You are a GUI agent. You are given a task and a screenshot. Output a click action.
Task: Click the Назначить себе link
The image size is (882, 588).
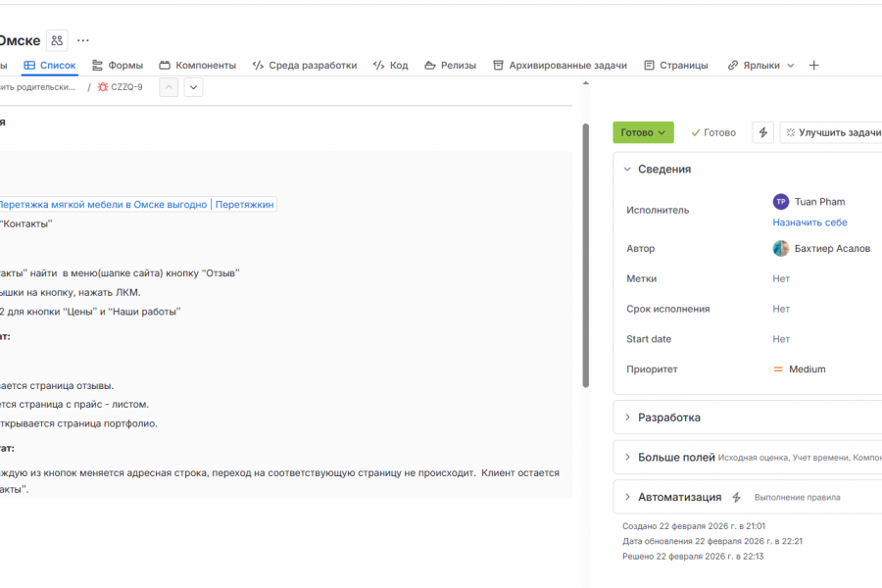tap(809, 222)
